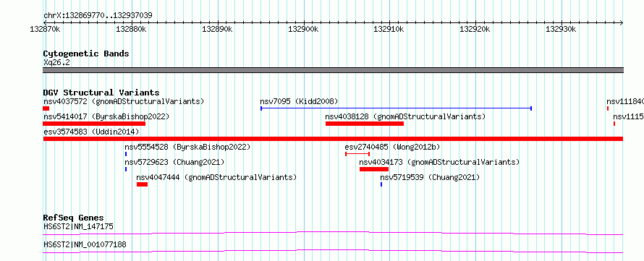
Task: Click the RefSeq Genes track title
Action: point(74,218)
